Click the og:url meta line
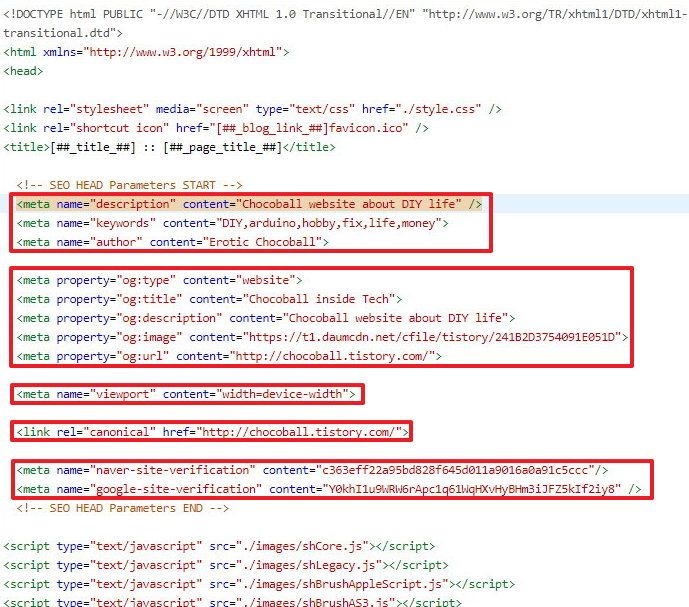The height and width of the screenshot is (607, 689). click(x=229, y=356)
